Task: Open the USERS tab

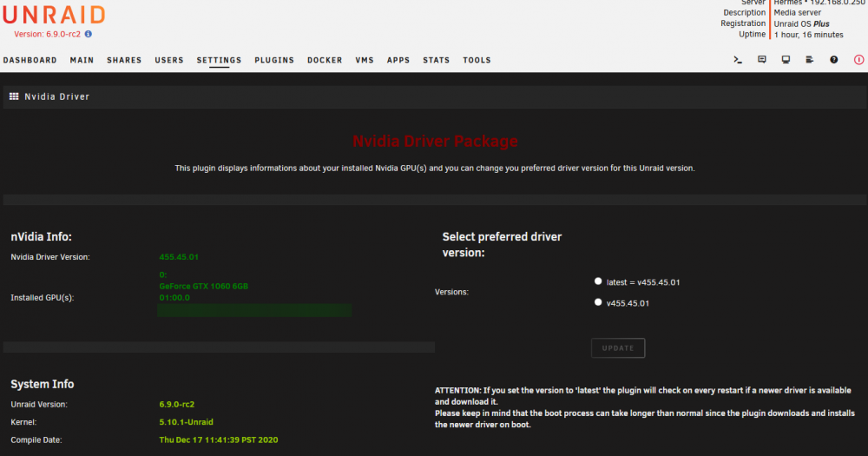Action: tap(169, 60)
